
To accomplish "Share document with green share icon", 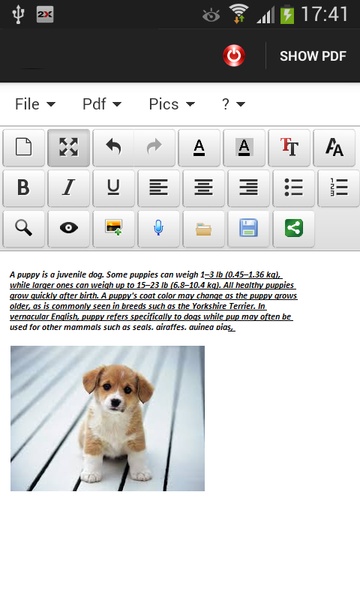I will (x=293, y=229).
